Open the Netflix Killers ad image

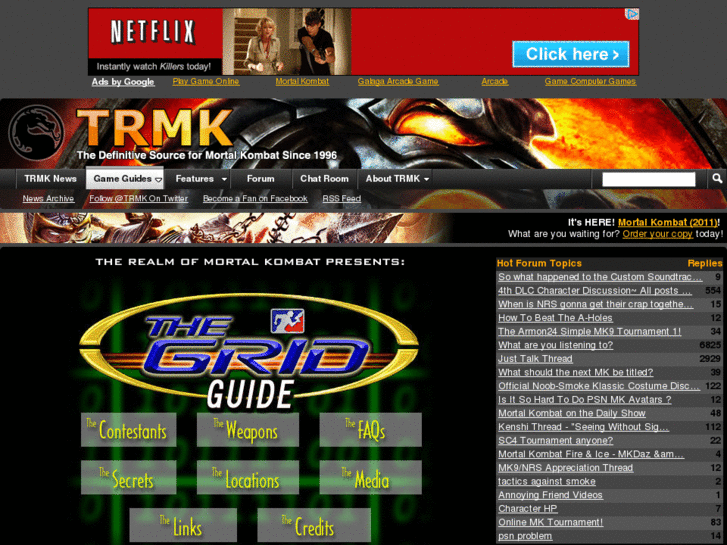287,42
